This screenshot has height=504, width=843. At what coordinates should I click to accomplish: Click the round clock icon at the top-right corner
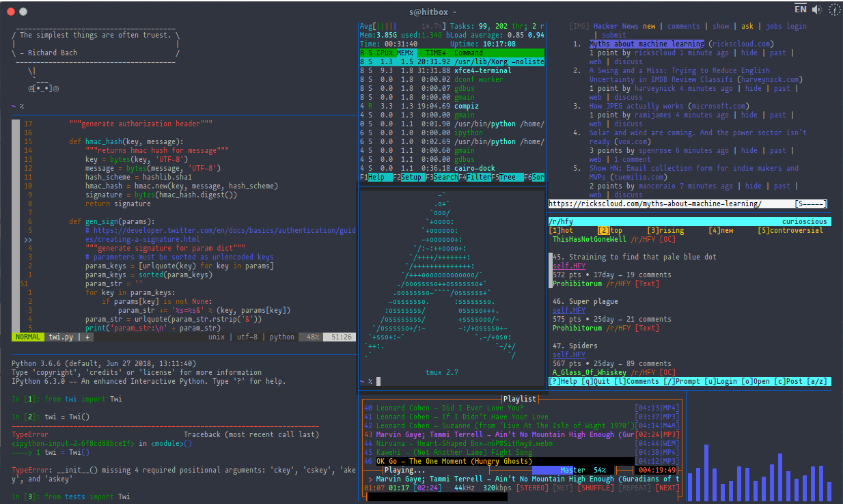835,10
